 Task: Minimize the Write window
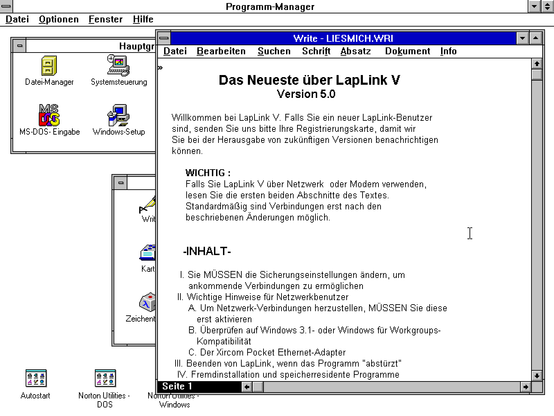(x=522, y=38)
